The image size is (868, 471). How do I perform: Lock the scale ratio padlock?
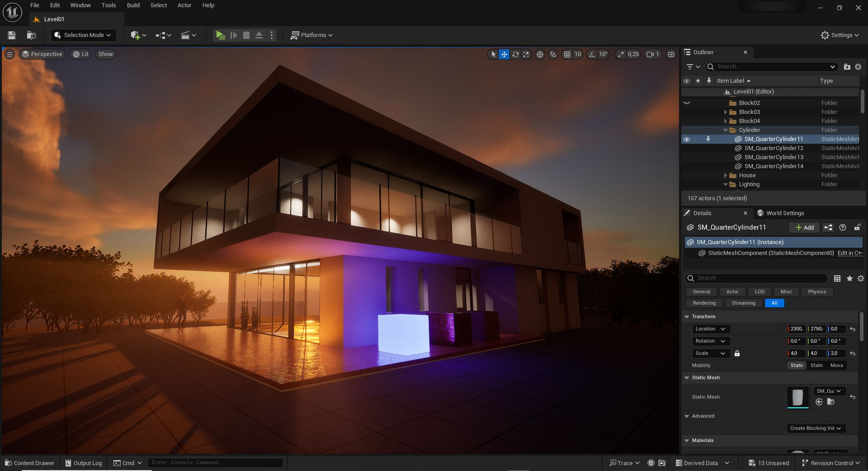737,353
